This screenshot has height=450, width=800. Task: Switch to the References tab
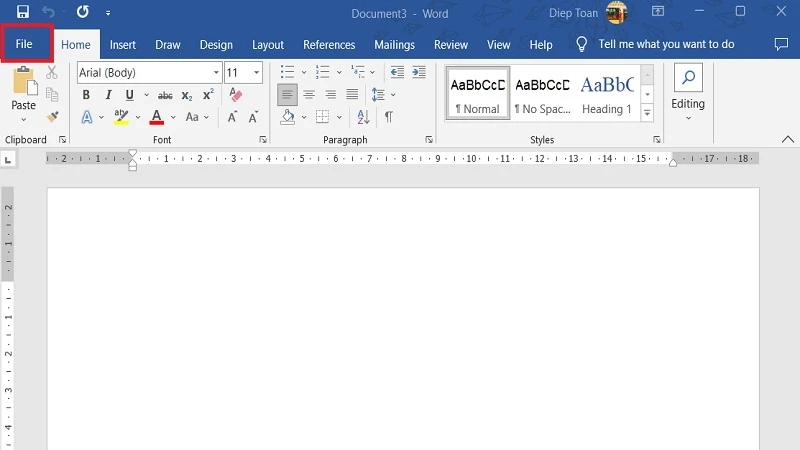[329, 45]
